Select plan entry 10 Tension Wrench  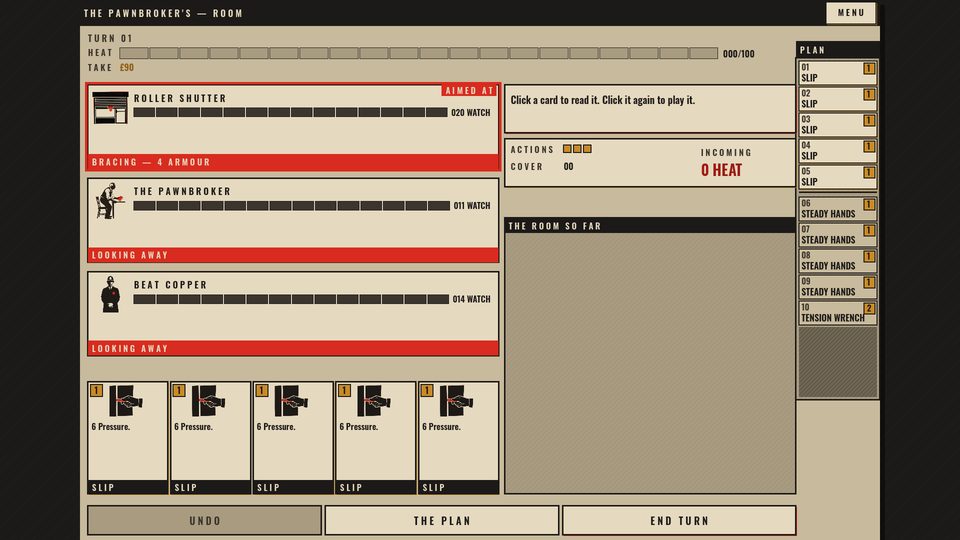click(837, 312)
